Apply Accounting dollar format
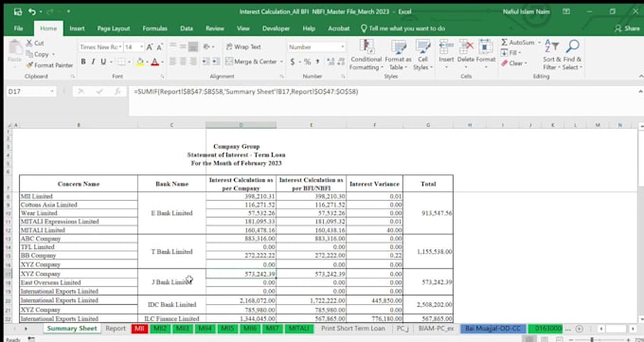644x342 pixels. pyautogui.click(x=293, y=62)
